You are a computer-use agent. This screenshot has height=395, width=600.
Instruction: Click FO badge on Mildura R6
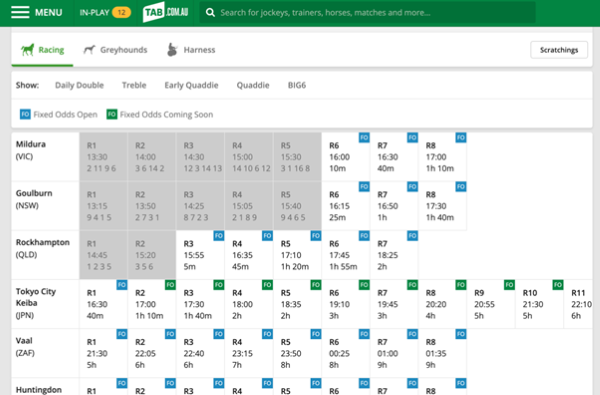tap(364, 137)
